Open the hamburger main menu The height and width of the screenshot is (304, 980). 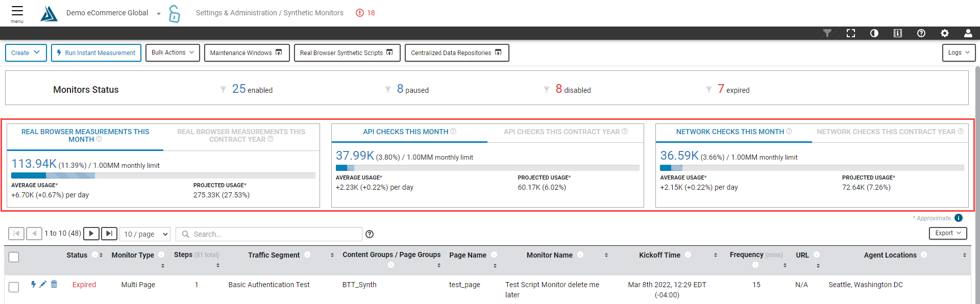[x=17, y=13]
